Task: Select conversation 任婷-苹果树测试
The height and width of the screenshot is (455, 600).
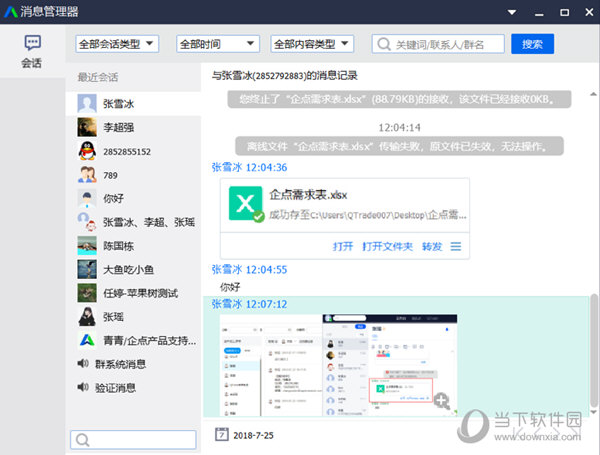Action: [x=134, y=294]
